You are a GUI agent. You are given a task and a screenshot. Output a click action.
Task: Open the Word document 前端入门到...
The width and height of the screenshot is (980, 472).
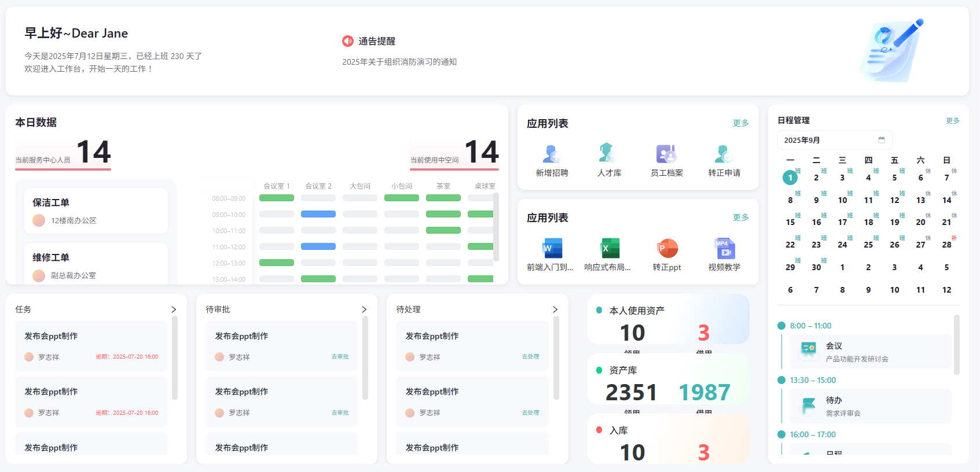(552, 249)
